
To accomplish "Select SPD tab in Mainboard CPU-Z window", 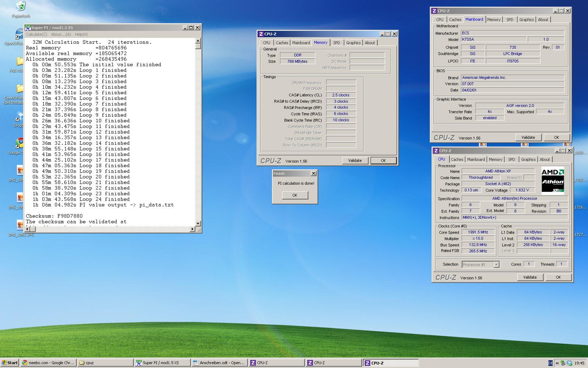I will point(510,20).
